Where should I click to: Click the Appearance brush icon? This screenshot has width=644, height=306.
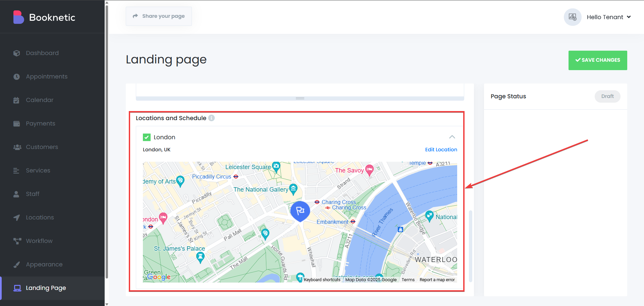point(16,264)
